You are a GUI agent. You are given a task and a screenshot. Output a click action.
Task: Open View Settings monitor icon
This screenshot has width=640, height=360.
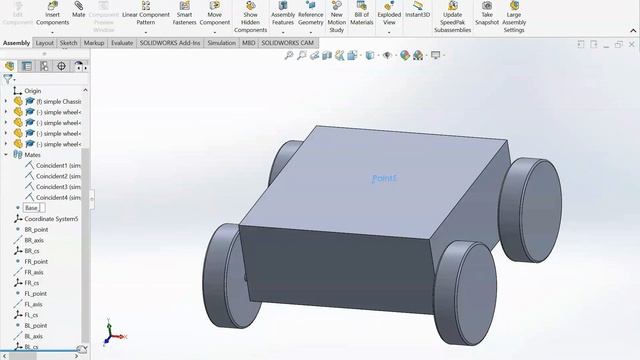pos(436,55)
